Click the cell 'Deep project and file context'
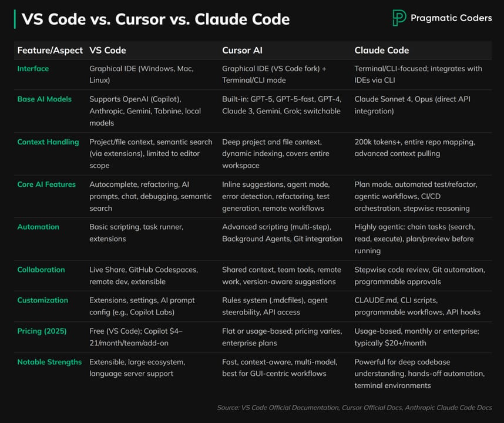 click(x=275, y=154)
